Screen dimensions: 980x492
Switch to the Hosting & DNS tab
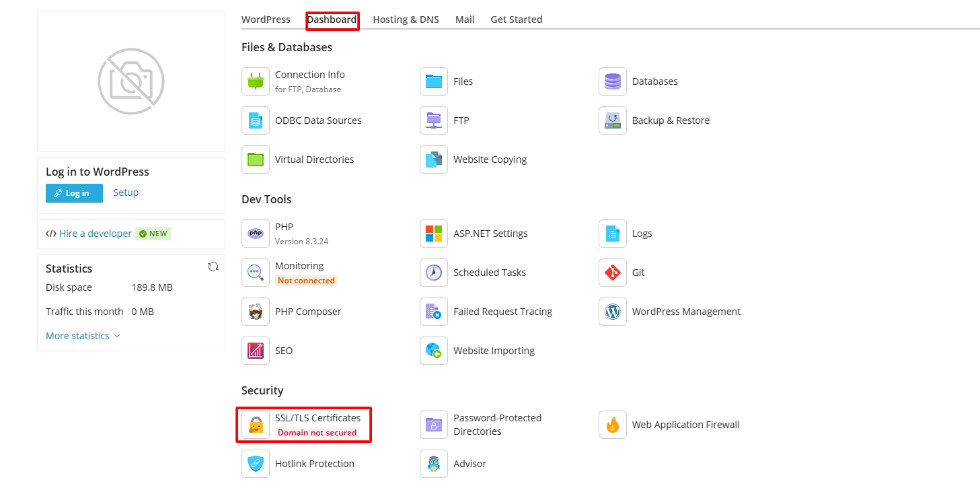pos(406,20)
